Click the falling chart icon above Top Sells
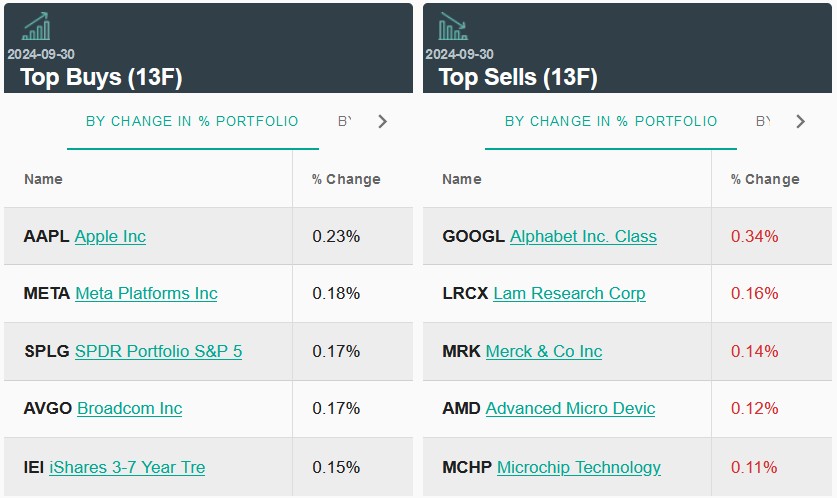Viewport: 837px width, 498px height. coord(453,26)
